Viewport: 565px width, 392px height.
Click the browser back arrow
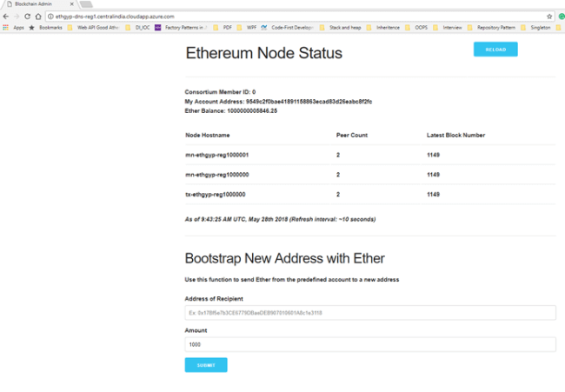6,17
